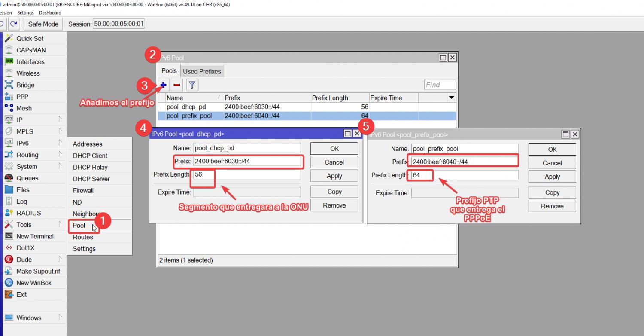Expand the Tools submenu

(24, 225)
